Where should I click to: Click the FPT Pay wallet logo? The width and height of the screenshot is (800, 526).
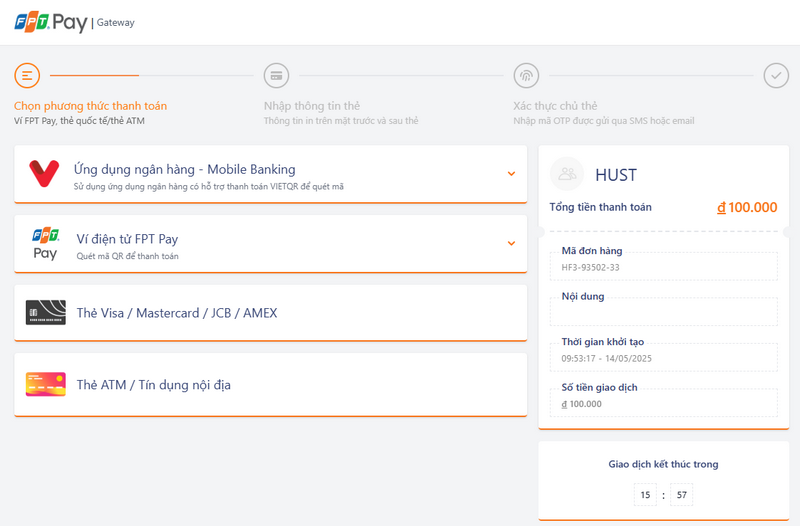coord(45,244)
